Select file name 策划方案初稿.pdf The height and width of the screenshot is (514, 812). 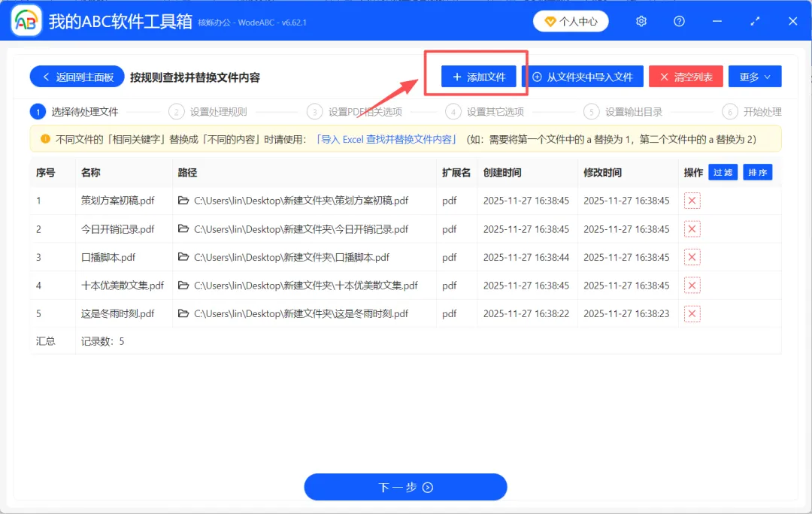pos(117,201)
